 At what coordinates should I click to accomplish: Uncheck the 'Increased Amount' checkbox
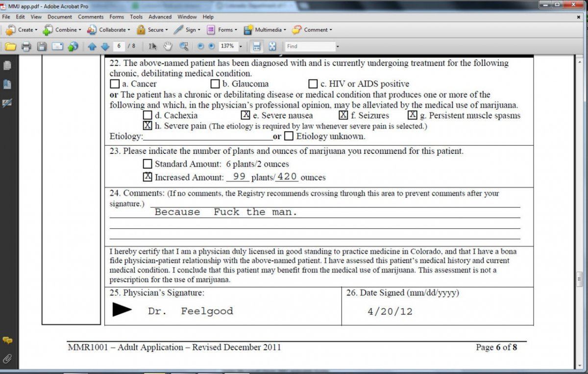pos(147,176)
